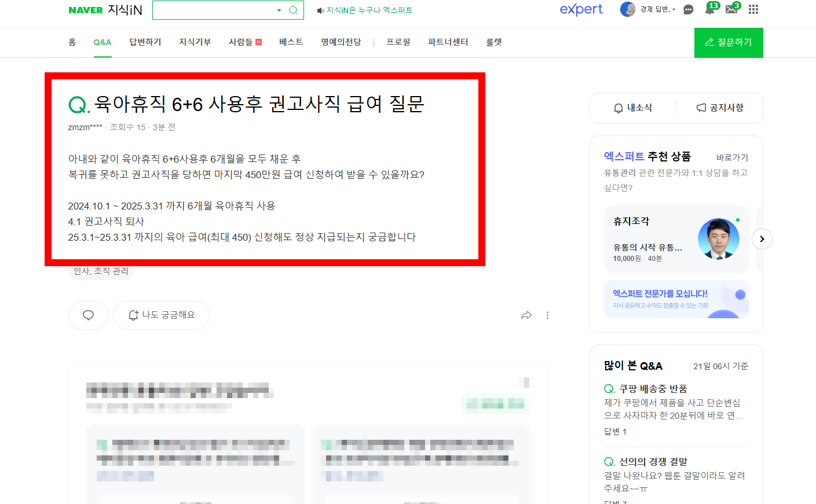Click the 휴지조각 expert profile photo
Image resolution: width=816 pixels, height=504 pixels.
pyautogui.click(x=719, y=238)
